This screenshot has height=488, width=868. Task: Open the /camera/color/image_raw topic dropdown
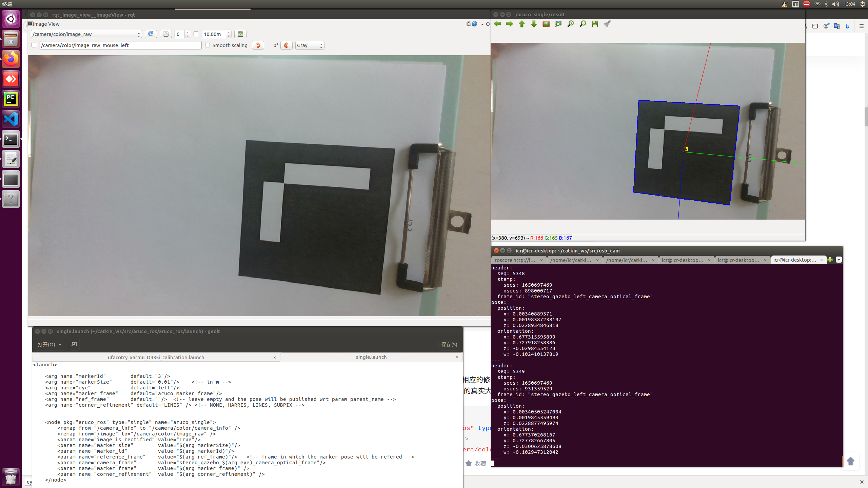pos(138,34)
